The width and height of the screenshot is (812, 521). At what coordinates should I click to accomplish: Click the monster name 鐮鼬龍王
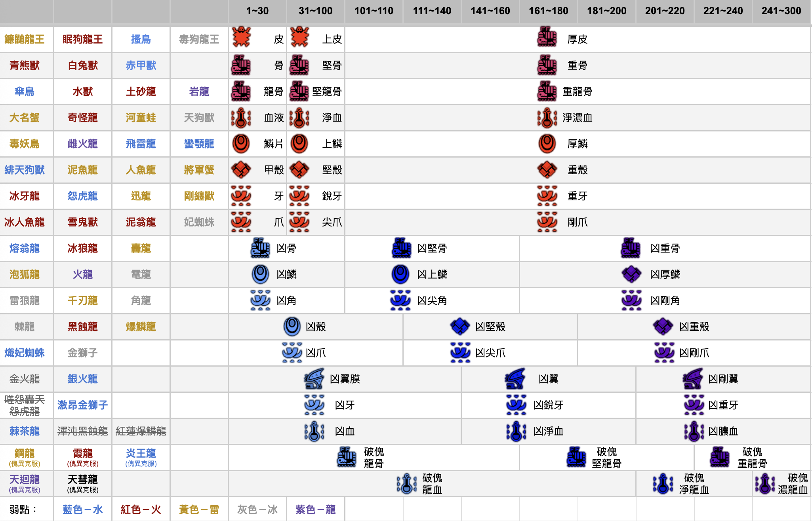[25, 39]
